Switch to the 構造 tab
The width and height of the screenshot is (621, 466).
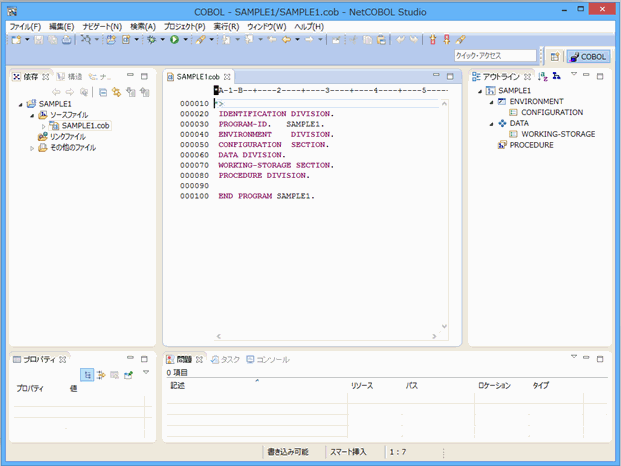click(x=70, y=77)
